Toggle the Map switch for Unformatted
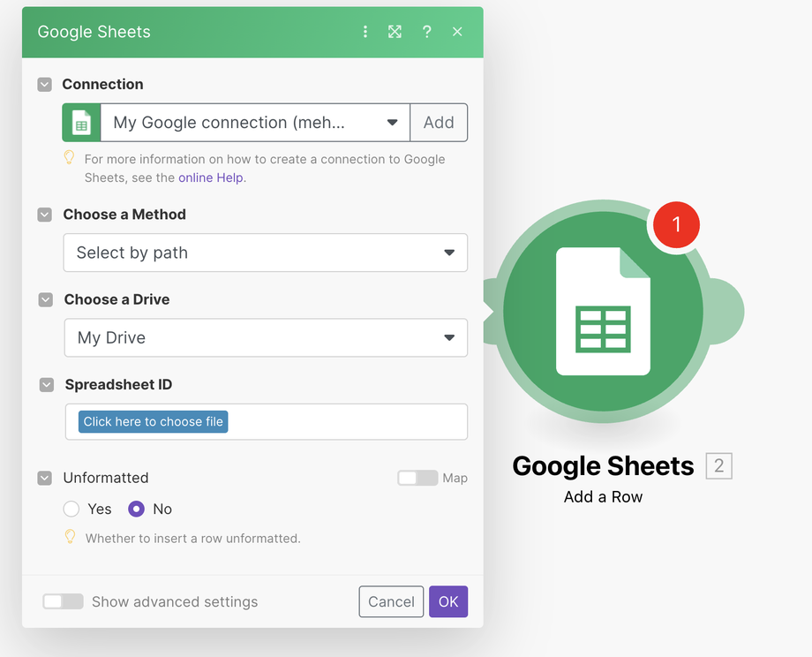The image size is (812, 657). (x=417, y=478)
